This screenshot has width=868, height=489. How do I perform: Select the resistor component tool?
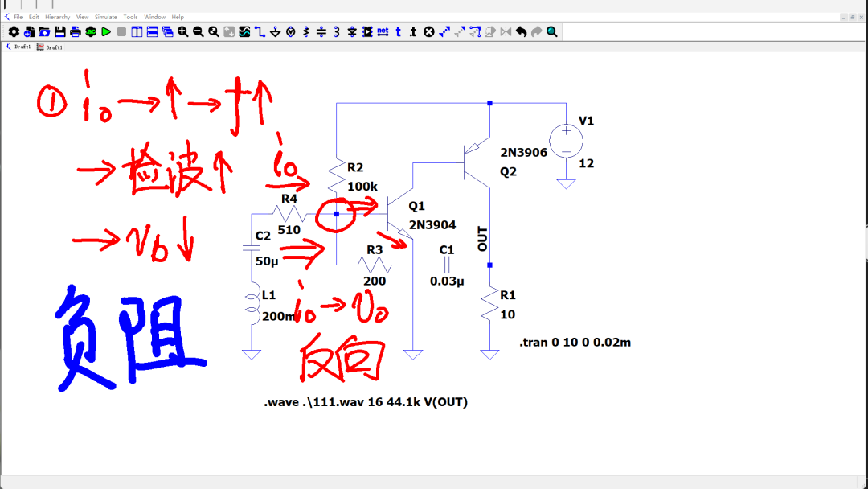pyautogui.click(x=306, y=32)
